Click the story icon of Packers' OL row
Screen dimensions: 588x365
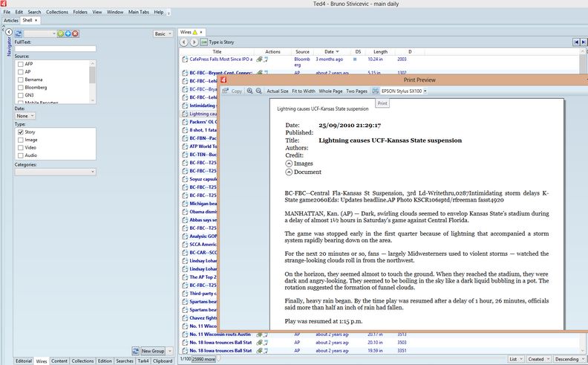tap(185, 122)
